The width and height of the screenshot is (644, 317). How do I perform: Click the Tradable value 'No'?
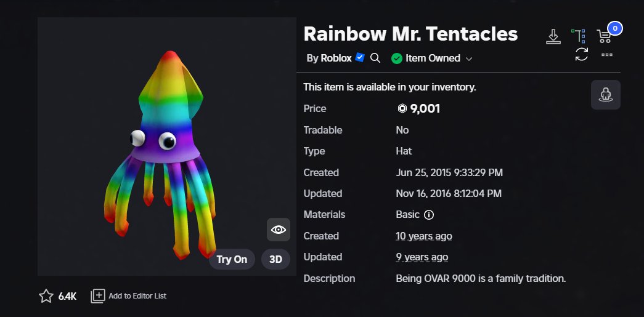coord(402,130)
